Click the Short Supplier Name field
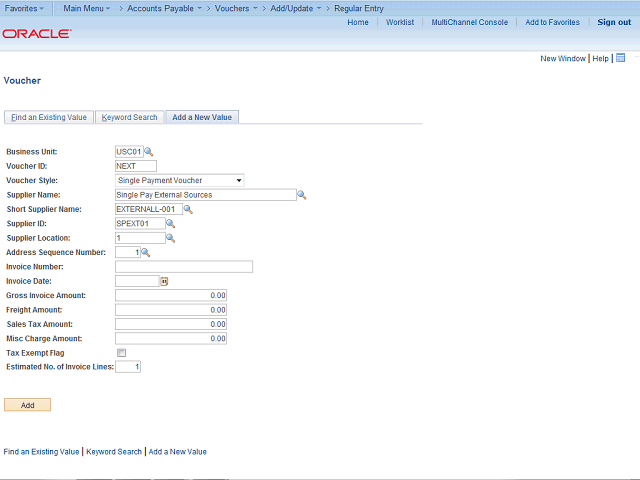640x480 pixels. (149, 209)
